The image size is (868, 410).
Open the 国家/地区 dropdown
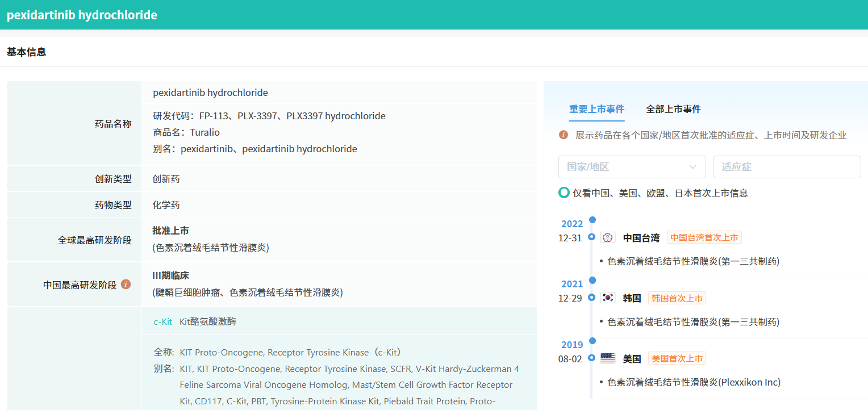(x=625, y=167)
